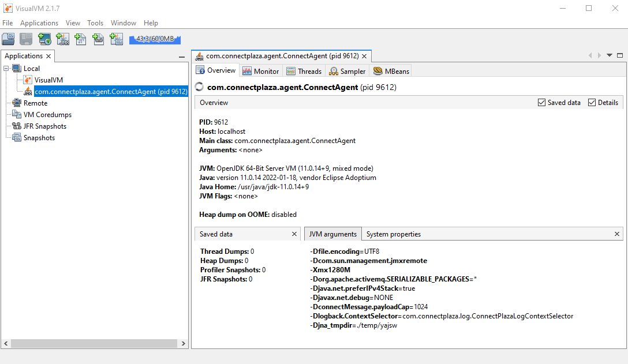Open the document list dropdown arrow
Screen dimensions: 628x364
click(609, 55)
